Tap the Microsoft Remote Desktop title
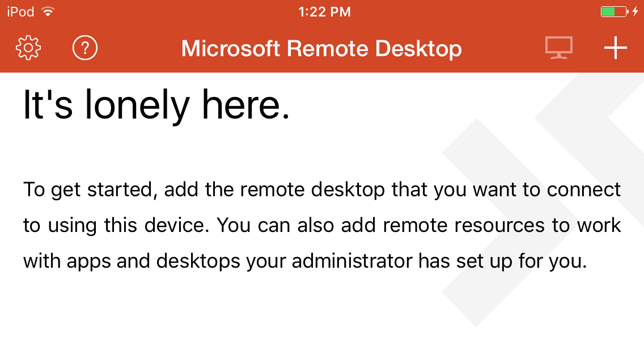 pos(321,49)
